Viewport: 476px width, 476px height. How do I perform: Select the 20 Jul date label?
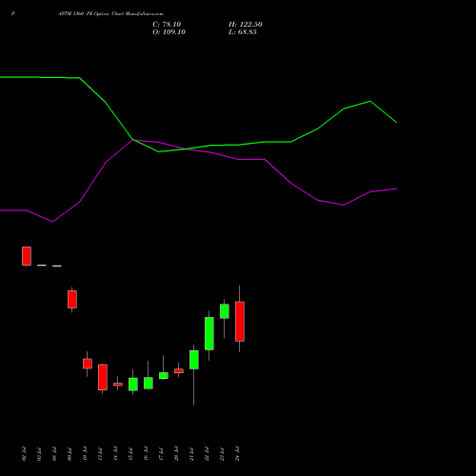(x=177, y=453)
